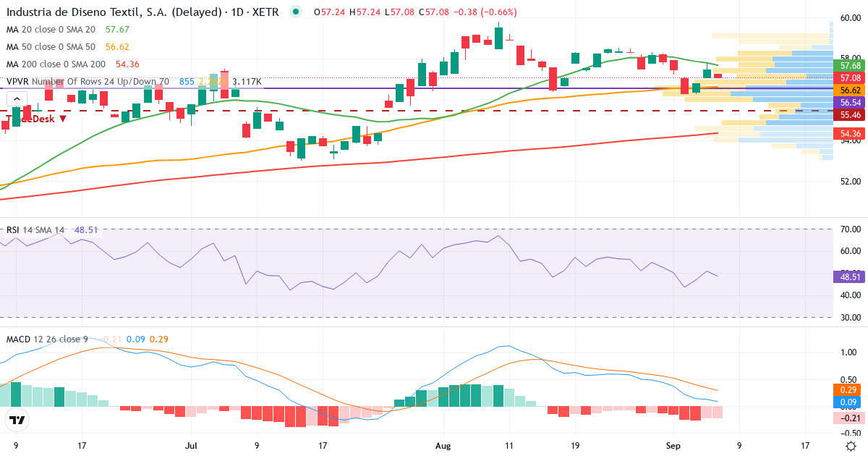The width and height of the screenshot is (868, 456).
Task: Click the RSI 48.51 axis label
Action: 850,276
